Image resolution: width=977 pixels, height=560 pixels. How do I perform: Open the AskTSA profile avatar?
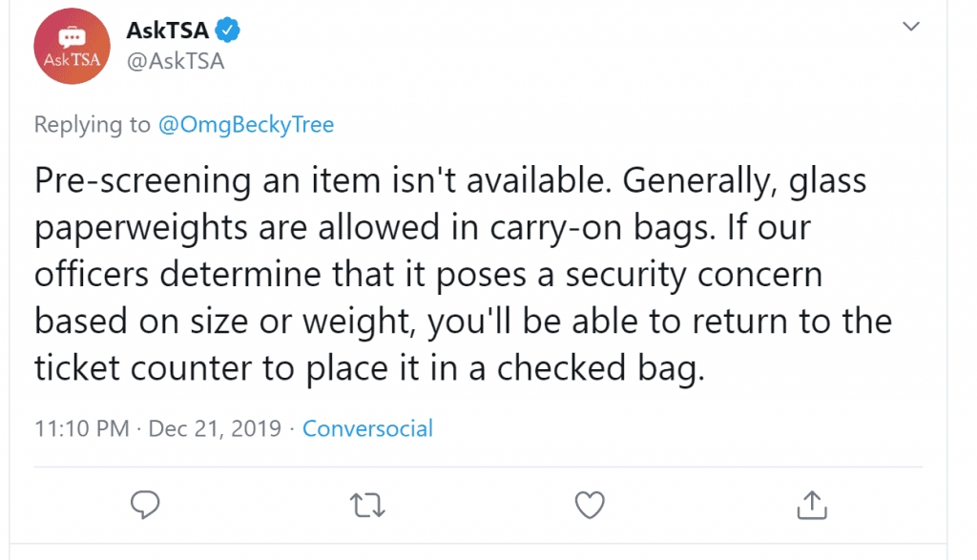(72, 46)
